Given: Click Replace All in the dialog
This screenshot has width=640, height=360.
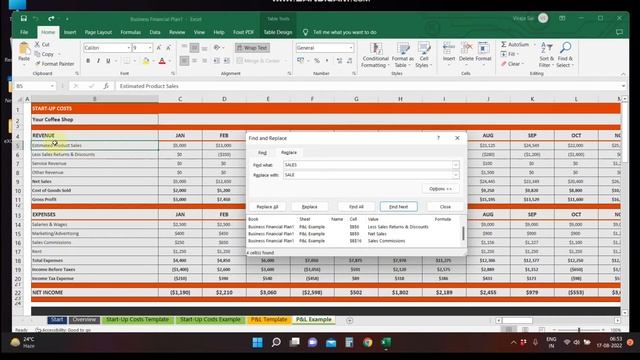Looking at the screenshot, I should (x=267, y=207).
